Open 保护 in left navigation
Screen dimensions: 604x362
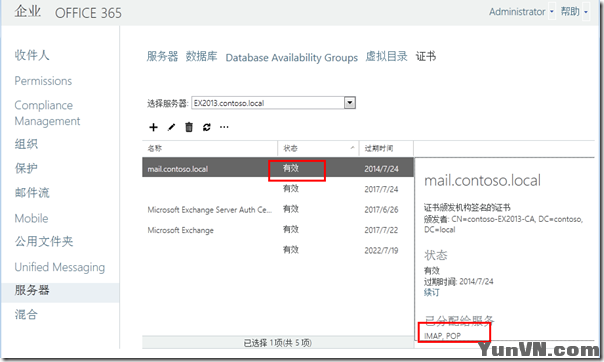coord(26,168)
